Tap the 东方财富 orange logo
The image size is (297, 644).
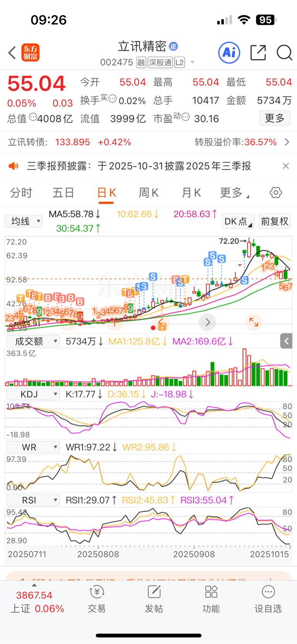point(31,53)
